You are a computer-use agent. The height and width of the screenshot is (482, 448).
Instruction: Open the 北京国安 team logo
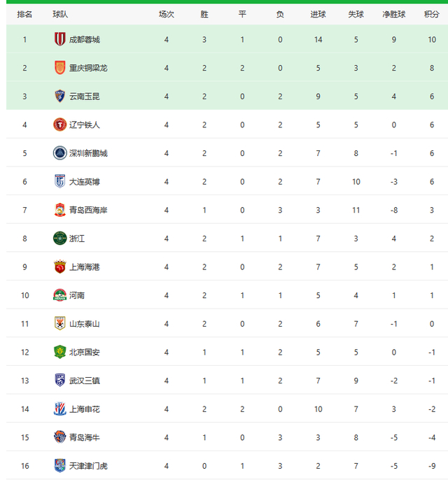(59, 352)
